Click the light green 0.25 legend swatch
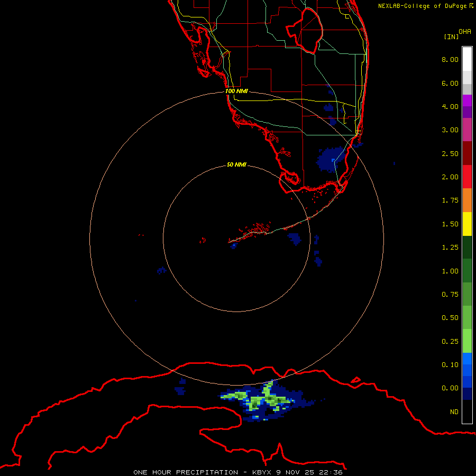This screenshot has height=476, width=476. tap(467, 341)
